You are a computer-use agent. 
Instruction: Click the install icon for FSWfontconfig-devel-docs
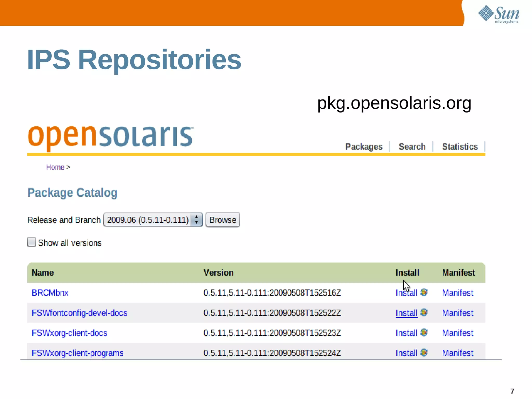(x=424, y=312)
